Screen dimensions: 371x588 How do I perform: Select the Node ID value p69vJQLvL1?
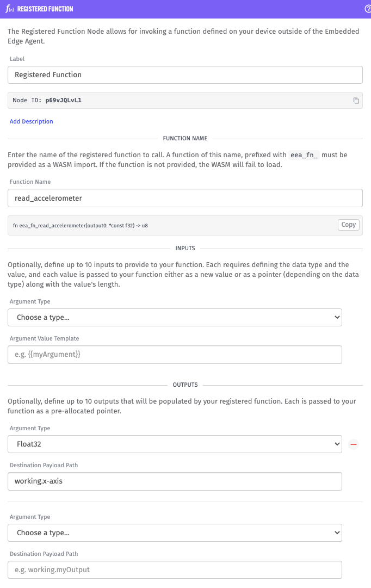tap(64, 100)
